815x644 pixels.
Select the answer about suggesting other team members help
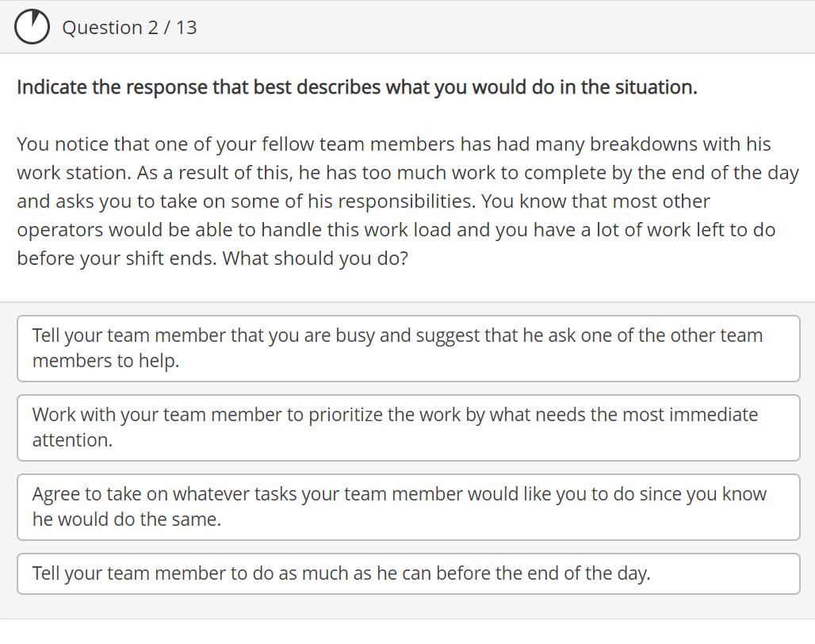[407, 348]
